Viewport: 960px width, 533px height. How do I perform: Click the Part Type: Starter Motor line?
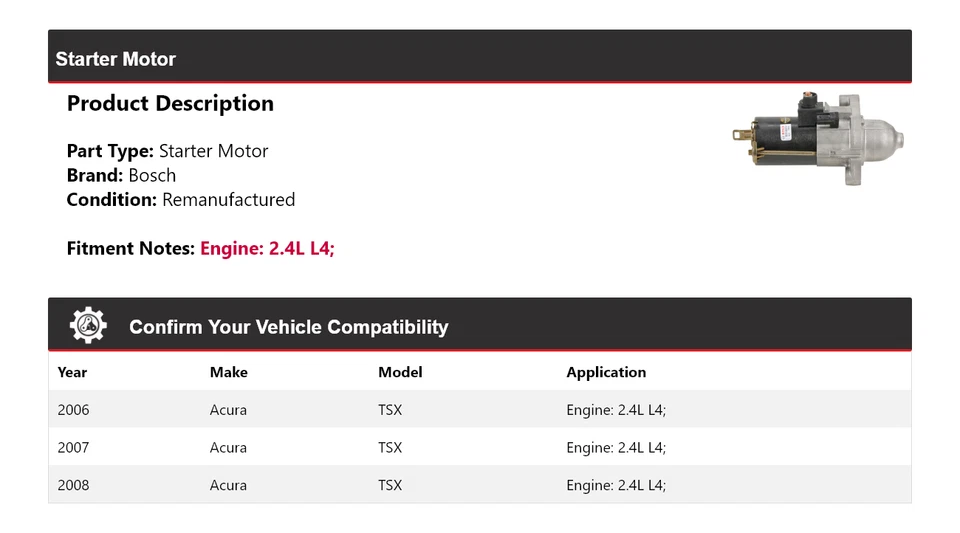pos(167,151)
